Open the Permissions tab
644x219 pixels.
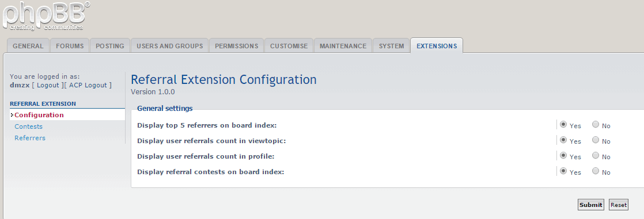tap(237, 46)
